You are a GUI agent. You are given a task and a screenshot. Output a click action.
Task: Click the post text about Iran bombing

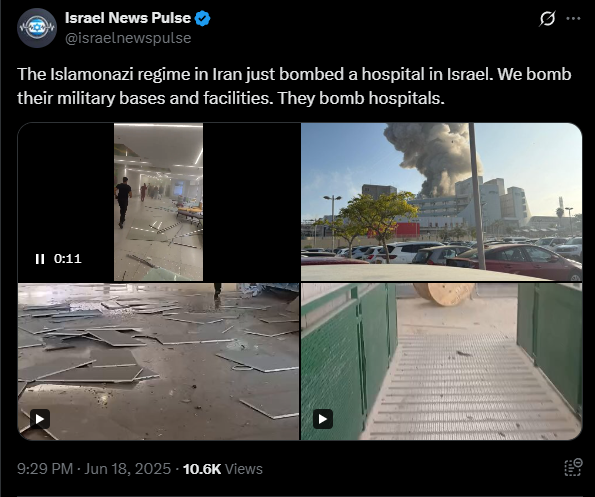coord(294,86)
